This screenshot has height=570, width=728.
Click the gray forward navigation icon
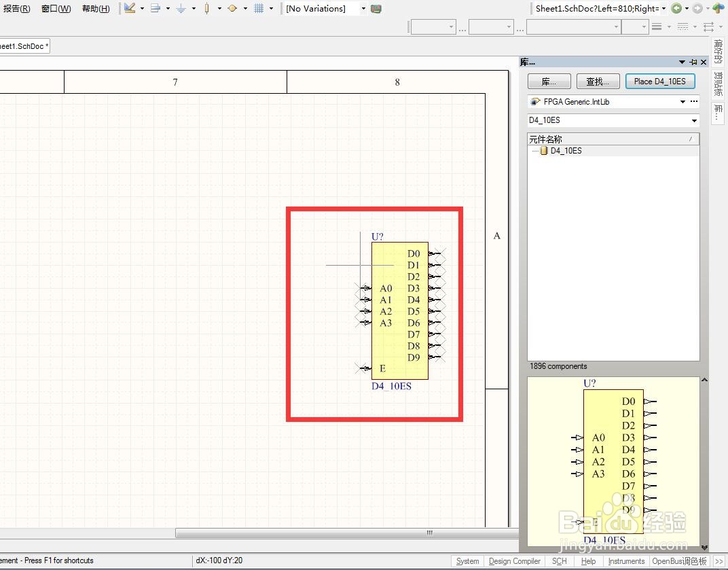tap(697, 8)
